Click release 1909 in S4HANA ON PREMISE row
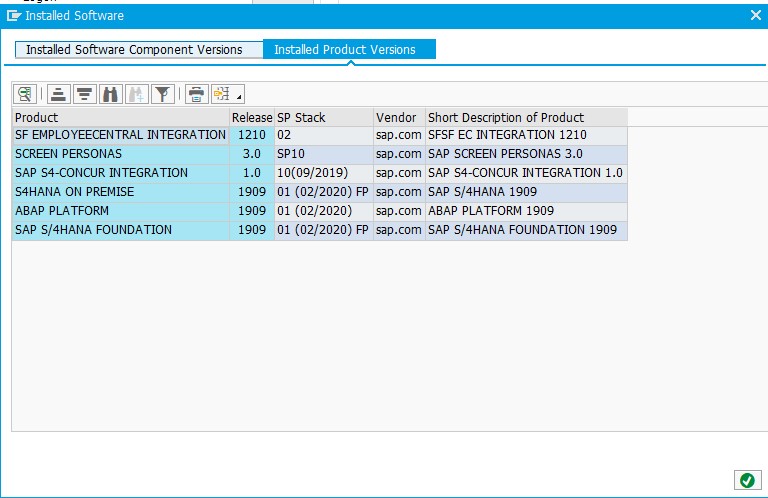 point(252,192)
